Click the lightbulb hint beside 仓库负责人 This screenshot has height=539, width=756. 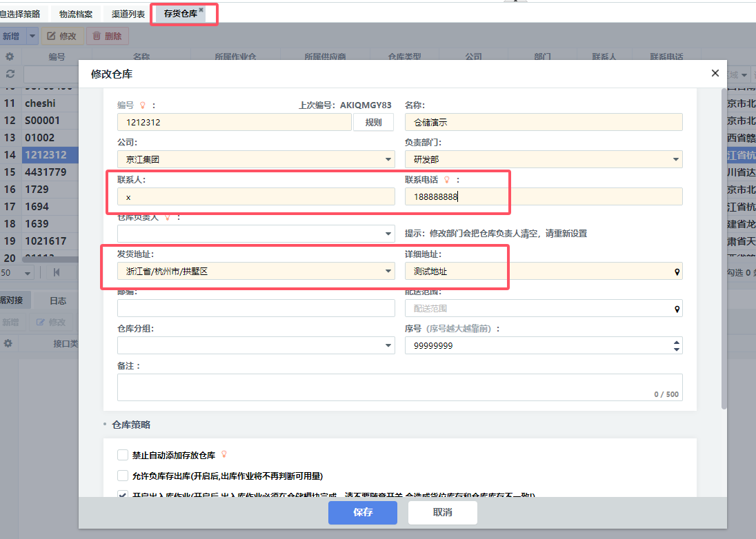pyautogui.click(x=168, y=216)
